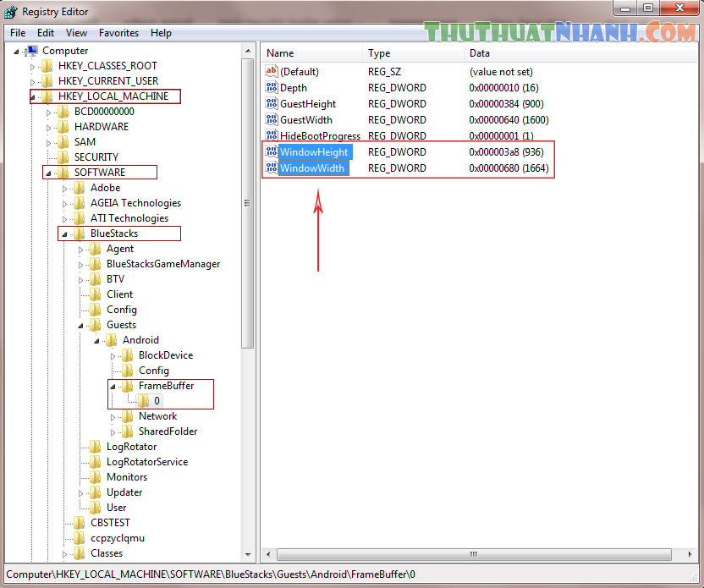Select the Client key
This screenshot has height=588, width=704.
(119, 294)
